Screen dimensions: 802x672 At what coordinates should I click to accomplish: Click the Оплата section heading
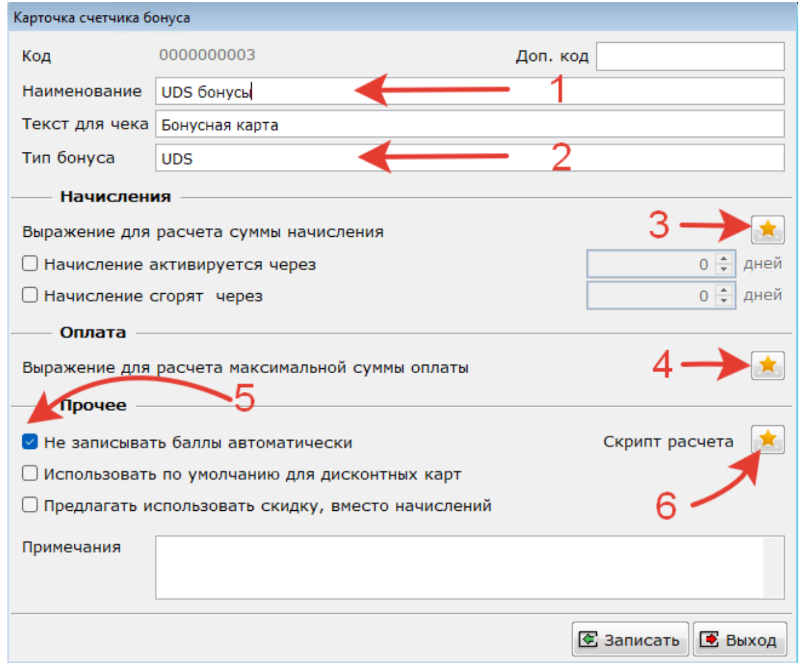click(93, 332)
